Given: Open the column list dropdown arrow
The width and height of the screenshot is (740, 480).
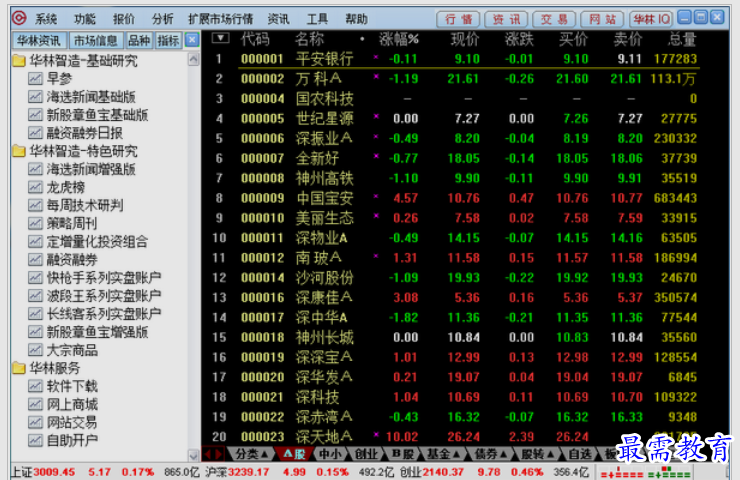Looking at the screenshot, I should pyautogui.click(x=220, y=38).
